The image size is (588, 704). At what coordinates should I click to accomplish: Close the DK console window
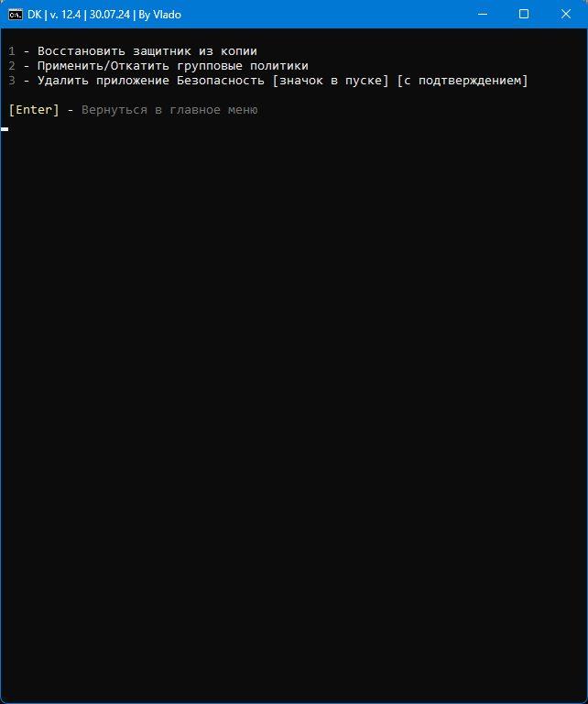coord(566,15)
